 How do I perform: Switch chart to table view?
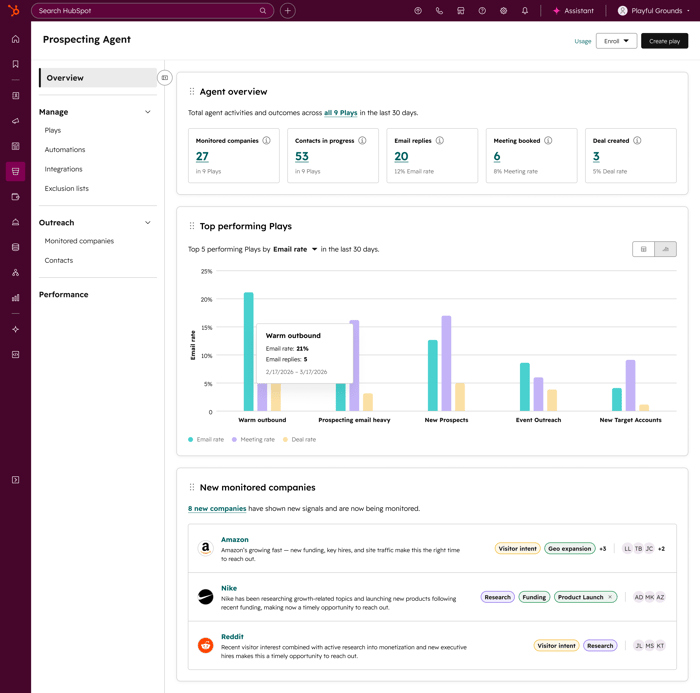(644, 249)
